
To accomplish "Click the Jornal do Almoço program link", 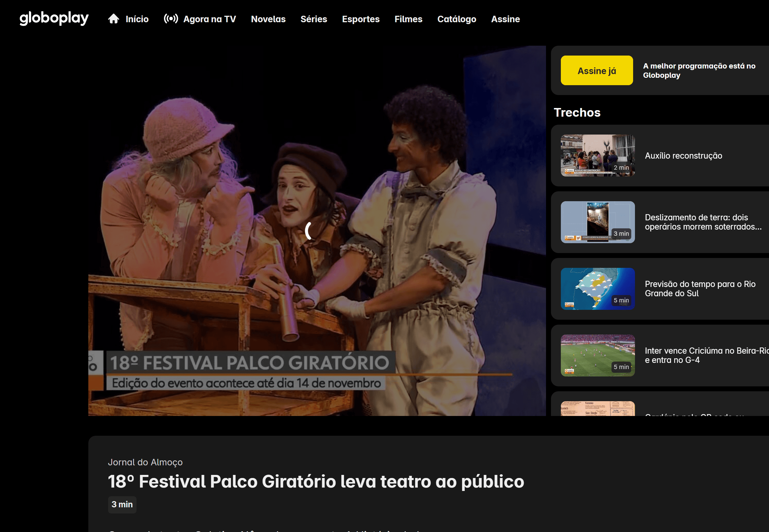I will [145, 462].
